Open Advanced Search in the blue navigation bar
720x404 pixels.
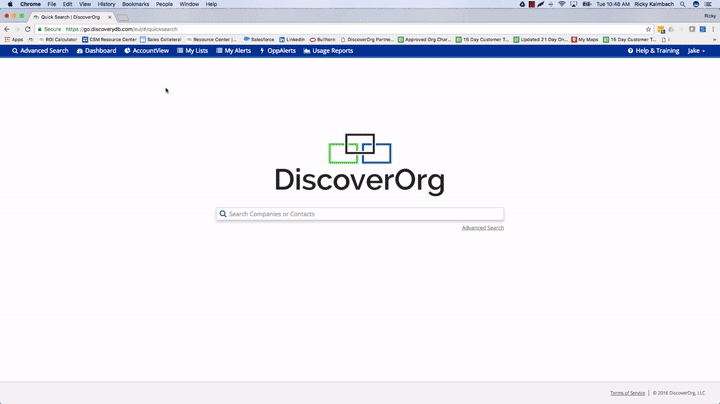[x=40, y=51]
